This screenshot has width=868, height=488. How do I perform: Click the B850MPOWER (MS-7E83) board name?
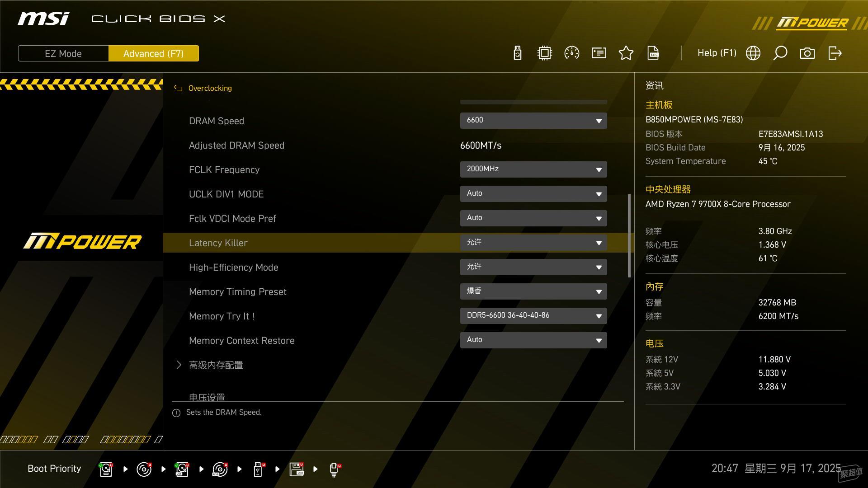click(694, 120)
